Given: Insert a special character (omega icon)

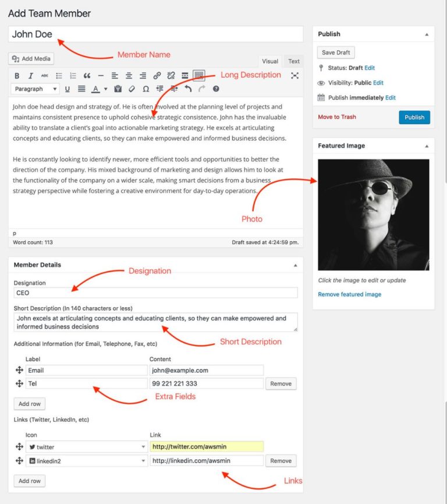Looking at the screenshot, I should [x=146, y=89].
